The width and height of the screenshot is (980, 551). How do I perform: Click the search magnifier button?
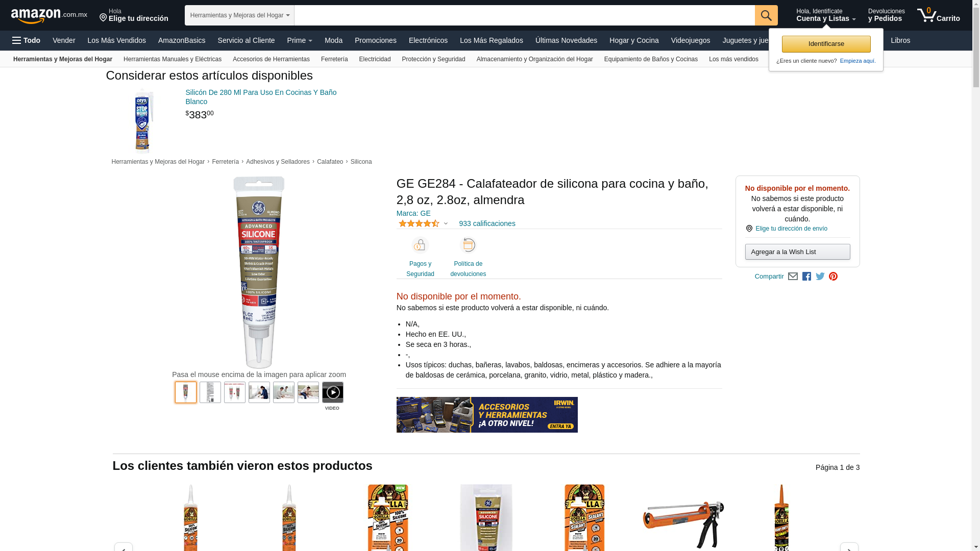(x=766, y=15)
